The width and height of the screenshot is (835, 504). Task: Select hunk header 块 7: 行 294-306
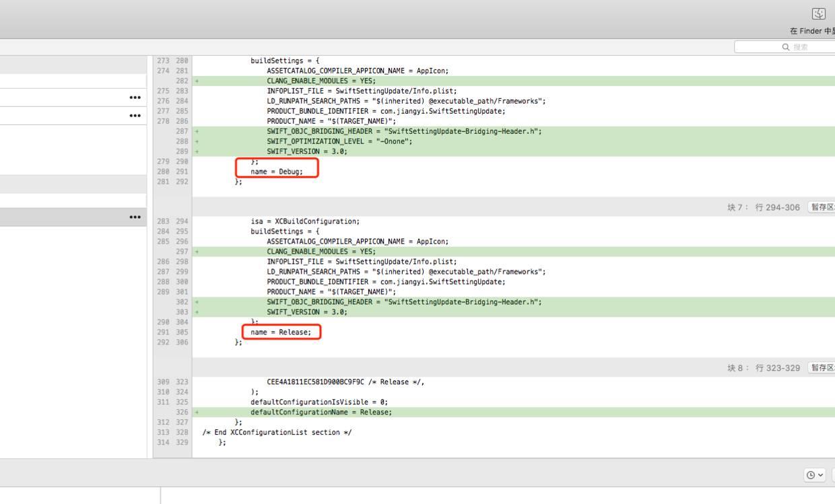(x=763, y=207)
